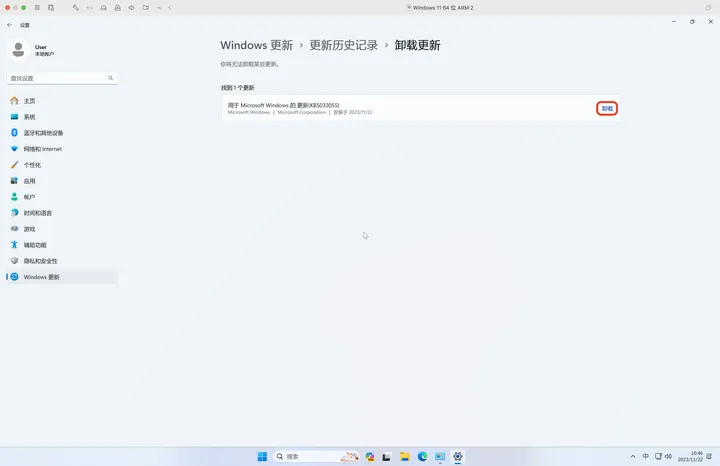Open 网络和 Internet settings
The image size is (720, 466).
pos(62,149)
